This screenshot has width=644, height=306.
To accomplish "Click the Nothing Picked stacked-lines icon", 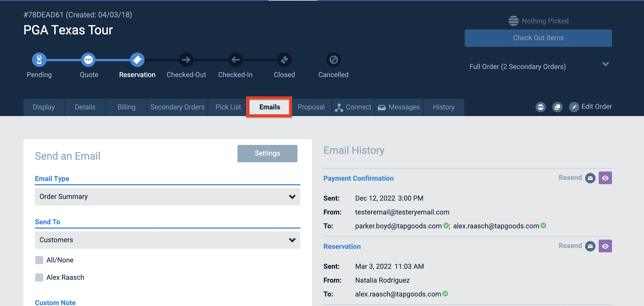I will pos(513,20).
